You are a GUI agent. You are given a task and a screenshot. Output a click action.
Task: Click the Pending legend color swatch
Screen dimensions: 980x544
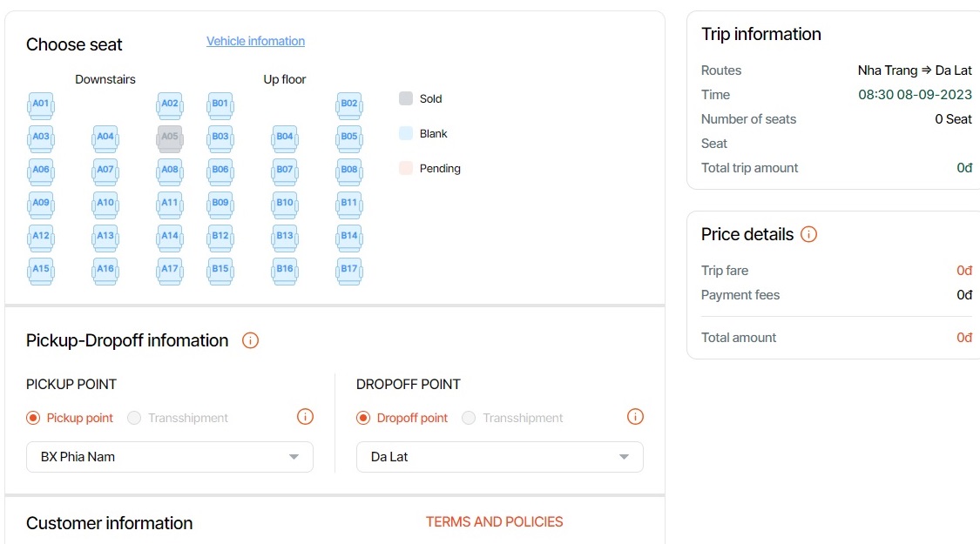click(x=405, y=168)
